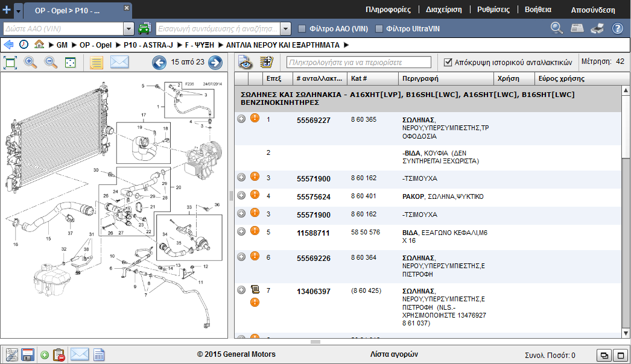Viewport: 631px width, 364px height.
Task: Uncheck Απόκρυψη ιστορικού ανταλλακτικών checkbox
Action: [448, 62]
